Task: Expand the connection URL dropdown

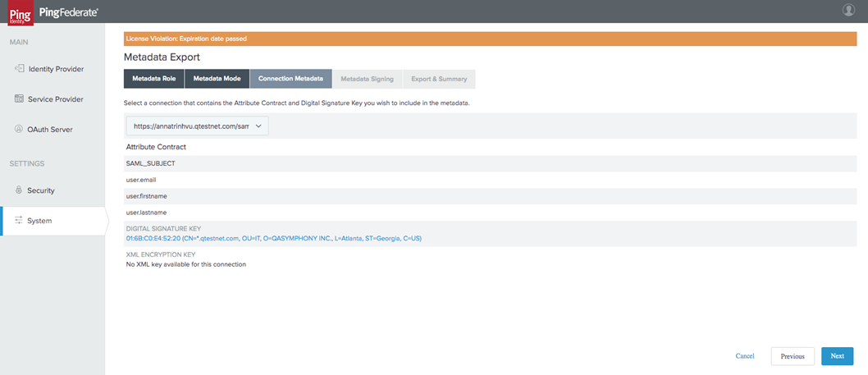Action: click(x=197, y=126)
